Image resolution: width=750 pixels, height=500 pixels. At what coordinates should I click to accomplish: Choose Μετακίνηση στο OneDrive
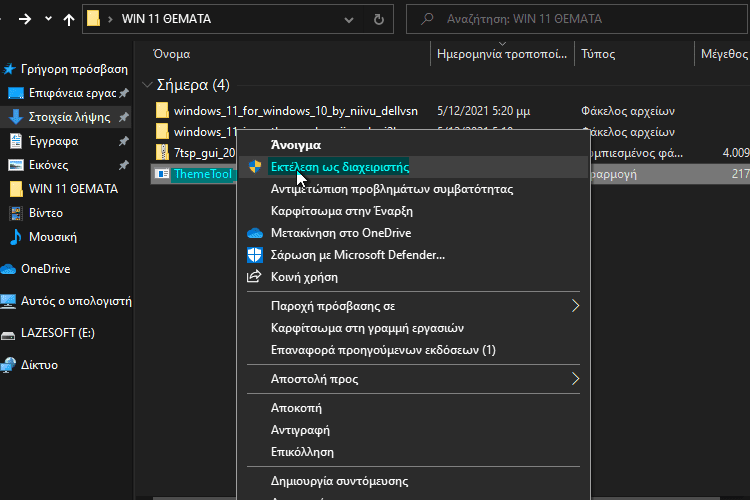click(341, 233)
